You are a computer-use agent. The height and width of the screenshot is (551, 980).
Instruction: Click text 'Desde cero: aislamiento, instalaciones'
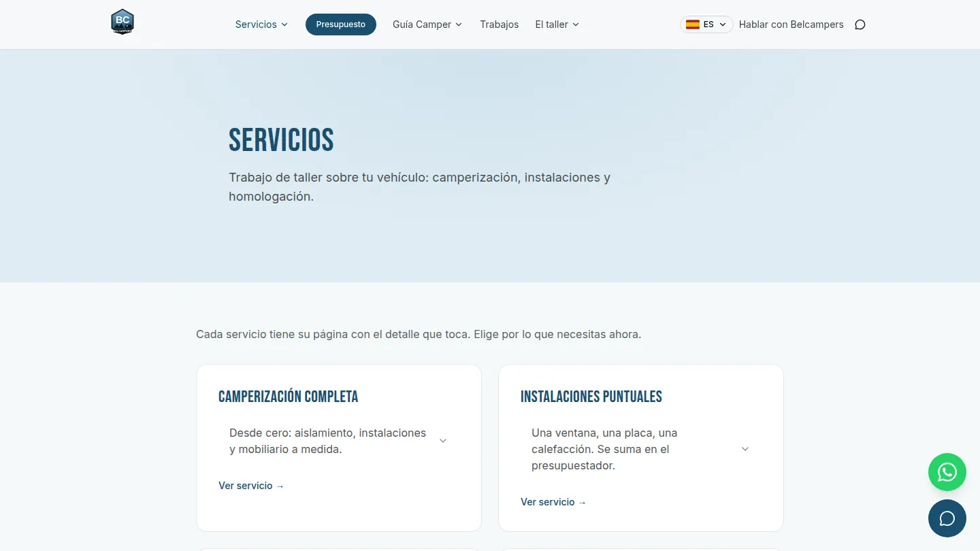tap(327, 433)
